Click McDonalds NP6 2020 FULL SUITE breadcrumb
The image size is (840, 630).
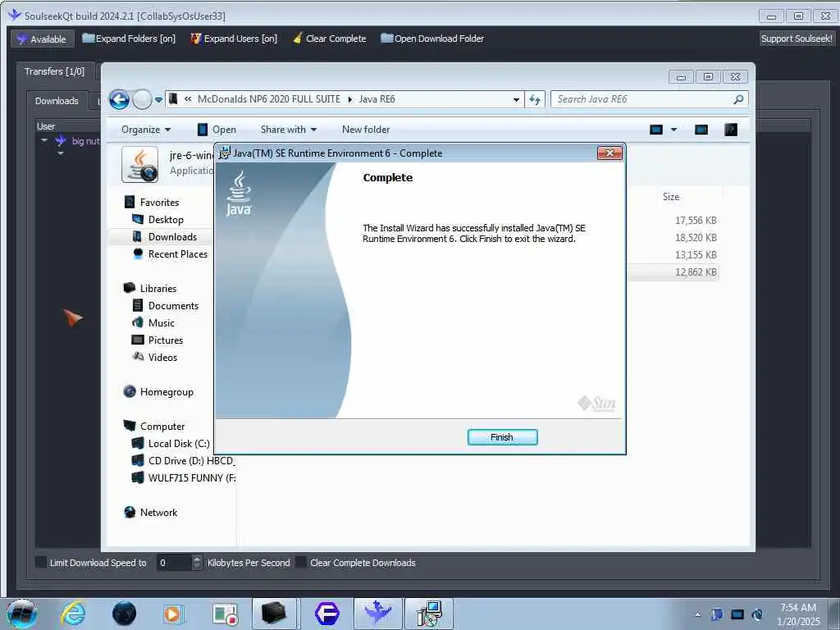(268, 99)
